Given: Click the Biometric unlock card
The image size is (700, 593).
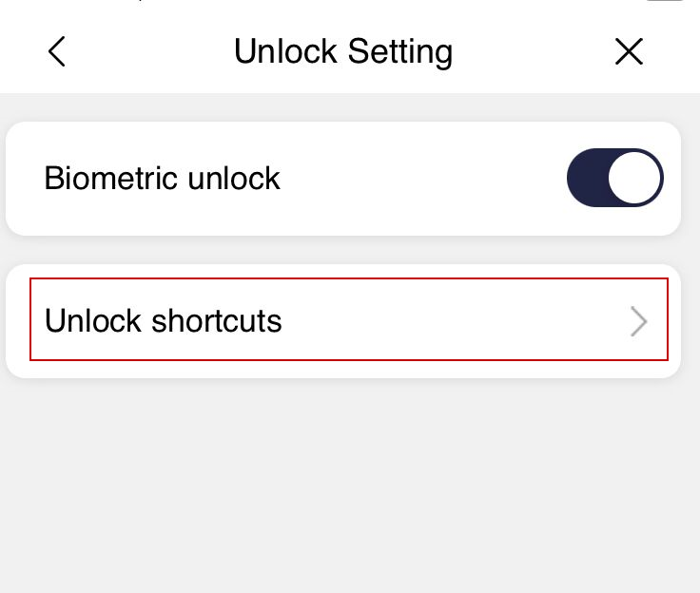Looking at the screenshot, I should [x=342, y=179].
